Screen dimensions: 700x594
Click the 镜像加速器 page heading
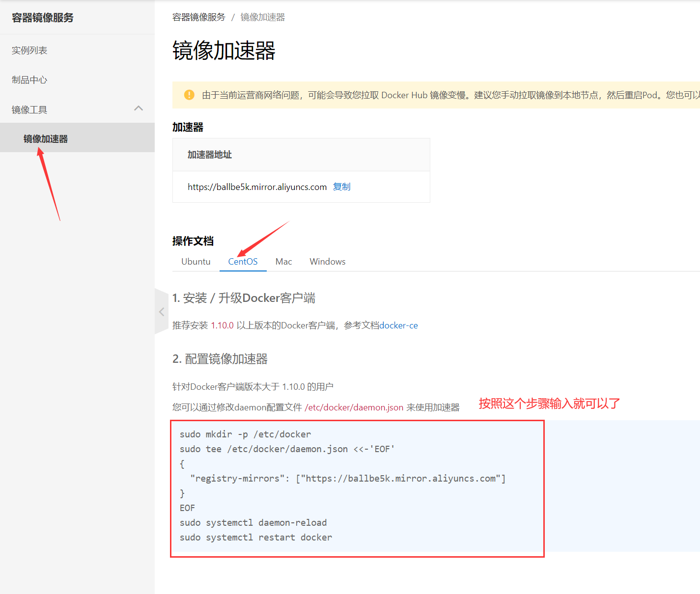[x=224, y=51]
